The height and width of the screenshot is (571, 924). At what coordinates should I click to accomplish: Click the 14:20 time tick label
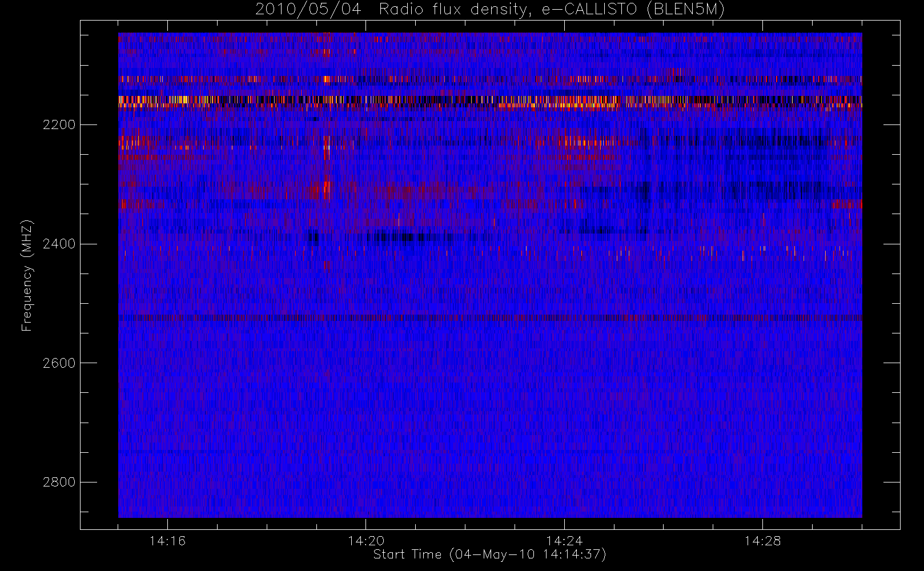pyautogui.click(x=366, y=541)
